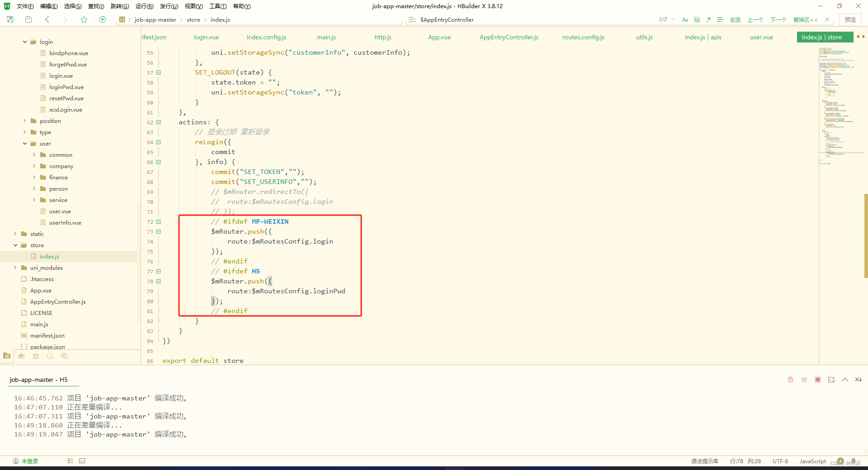Open the 编辑(E) menu
868x470 pixels.
click(x=49, y=6)
